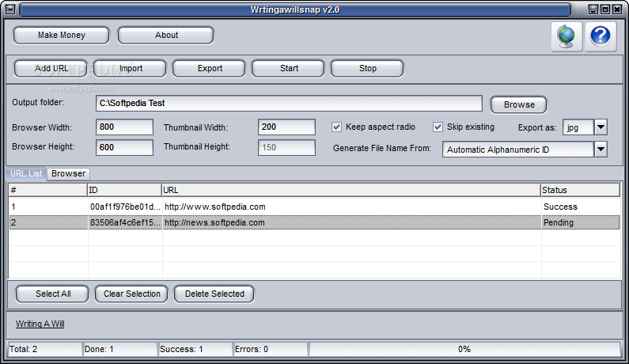The width and height of the screenshot is (629, 364).
Task: Select the http://www.softpedia.com row URL
Action: click(x=215, y=207)
